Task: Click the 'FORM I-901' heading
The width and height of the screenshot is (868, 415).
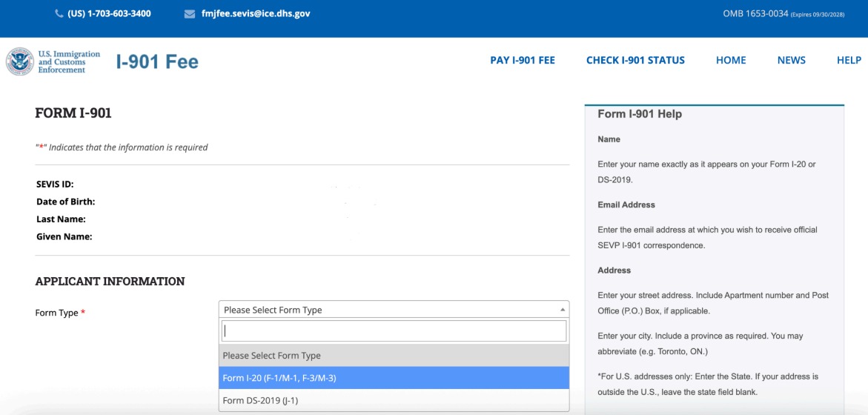Action: [x=73, y=113]
